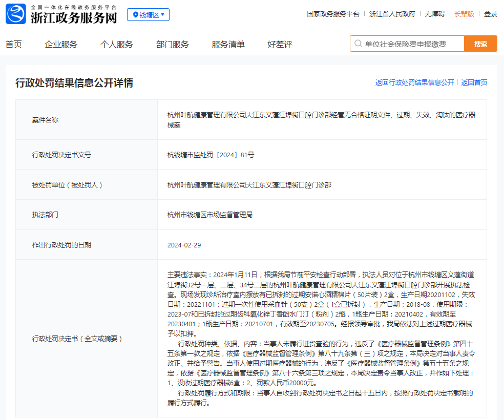Click the magnifier icon in search box

click(x=358, y=44)
